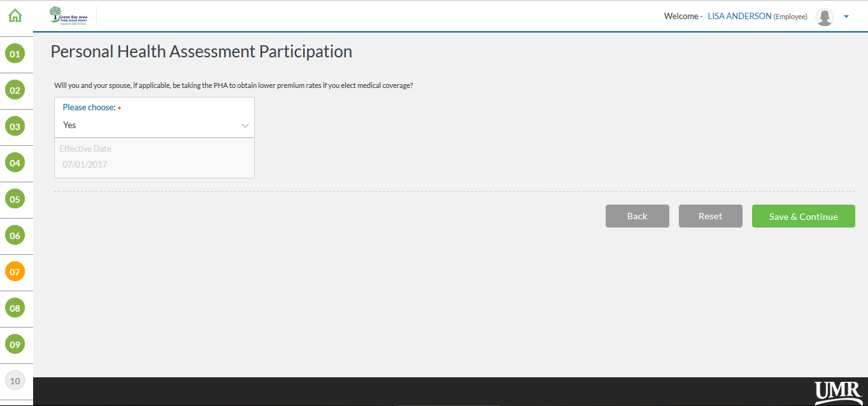Select the current orange step 07
This screenshot has height=406, width=868.
tap(15, 272)
